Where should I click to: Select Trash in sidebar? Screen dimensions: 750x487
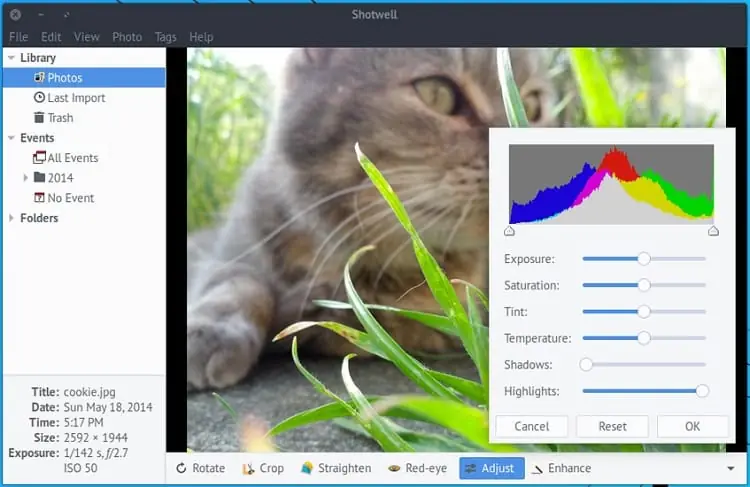(x=60, y=118)
